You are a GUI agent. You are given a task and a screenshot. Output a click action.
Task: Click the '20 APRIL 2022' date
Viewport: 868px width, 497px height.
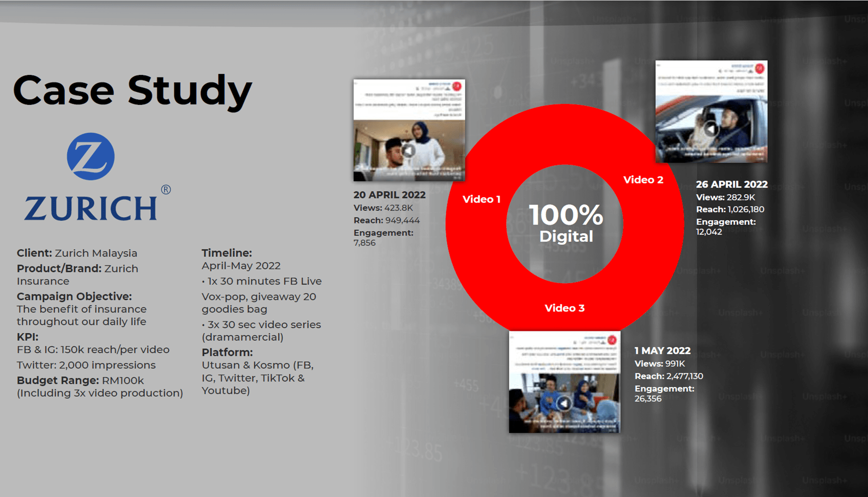[x=389, y=195]
